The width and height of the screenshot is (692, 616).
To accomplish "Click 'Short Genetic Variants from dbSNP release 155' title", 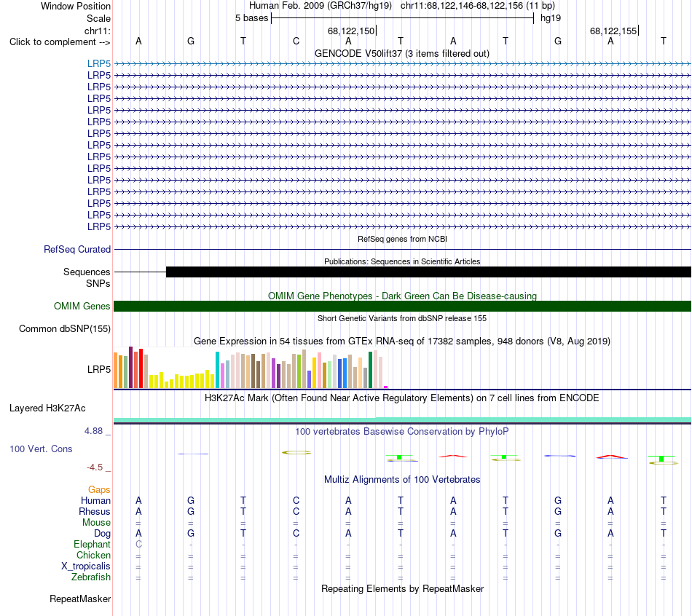I will pyautogui.click(x=402, y=319).
